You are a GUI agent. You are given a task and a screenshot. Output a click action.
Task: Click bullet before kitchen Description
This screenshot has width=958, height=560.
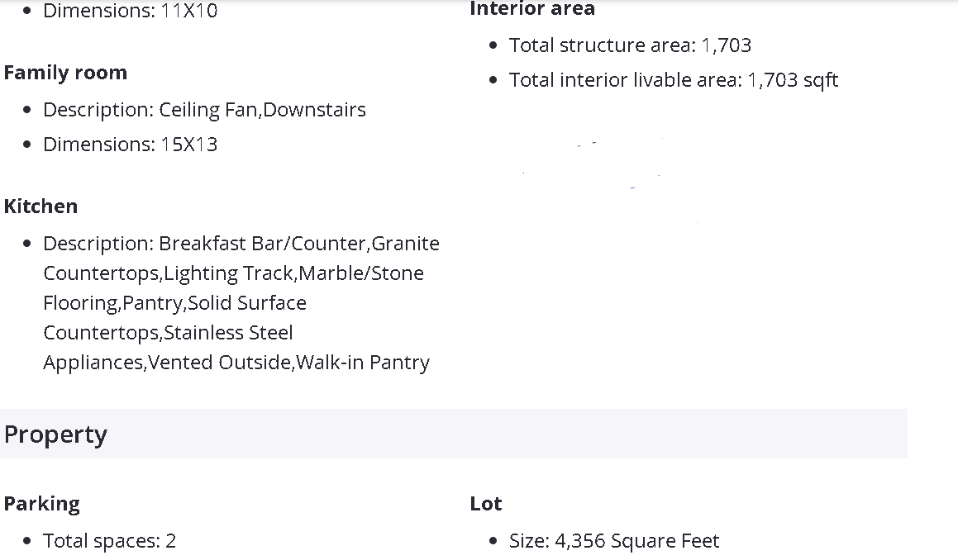(27, 244)
